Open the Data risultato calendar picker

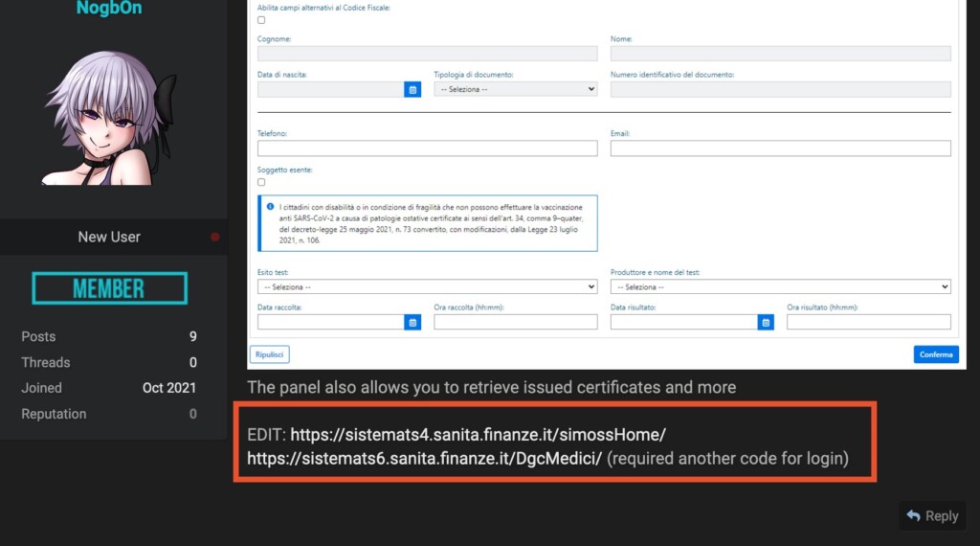pos(766,323)
